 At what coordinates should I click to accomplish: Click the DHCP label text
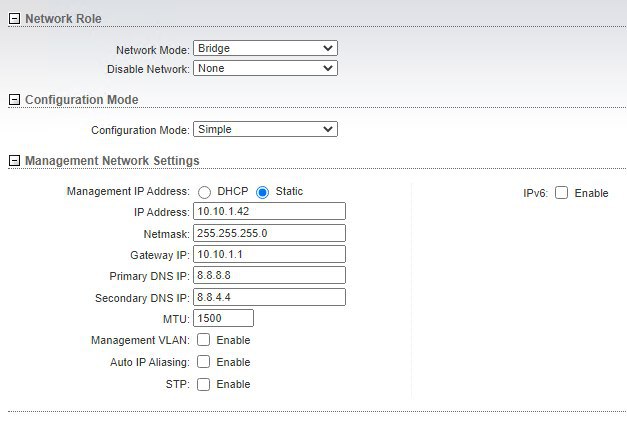[x=233, y=191]
